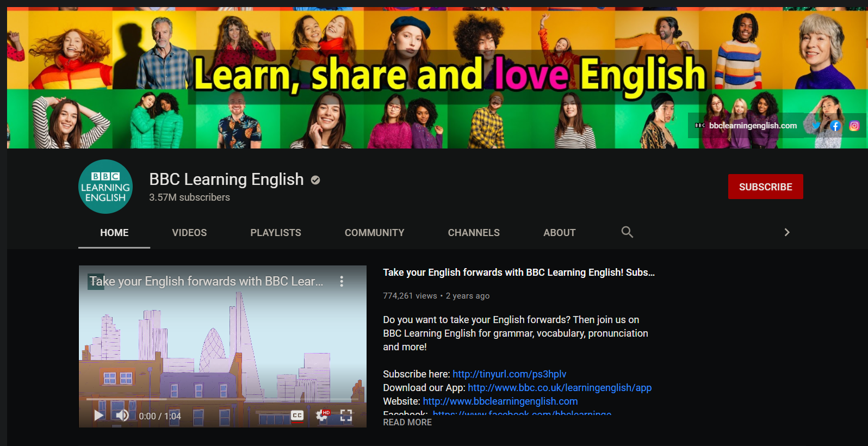Click the red SUBSCRIBE button
The height and width of the screenshot is (446, 868).
(x=766, y=187)
